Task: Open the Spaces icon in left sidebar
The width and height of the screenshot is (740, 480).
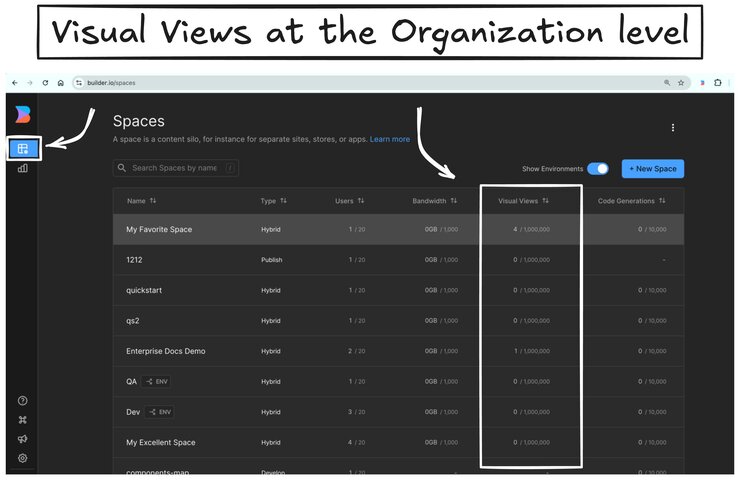Action: pyautogui.click(x=23, y=149)
